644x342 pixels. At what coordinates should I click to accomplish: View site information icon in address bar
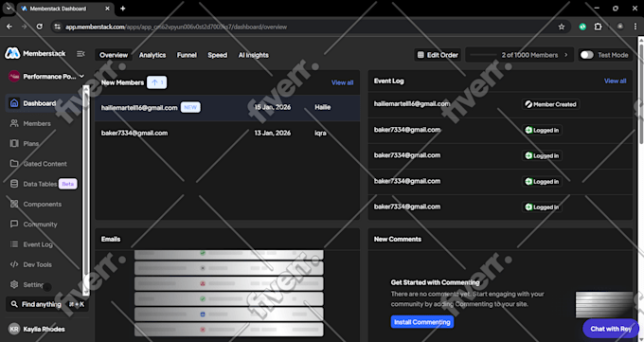click(57, 27)
